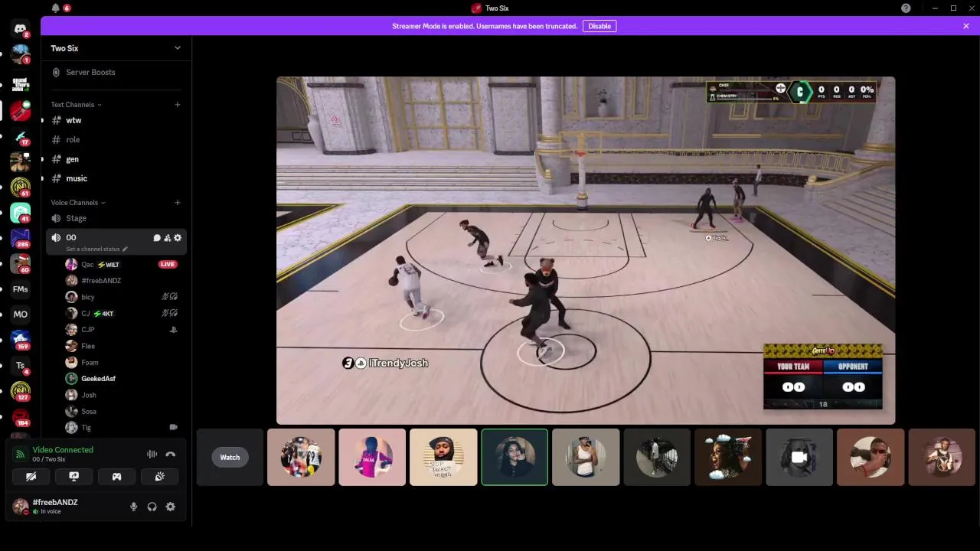Open the Help icon in title bar

click(906, 8)
